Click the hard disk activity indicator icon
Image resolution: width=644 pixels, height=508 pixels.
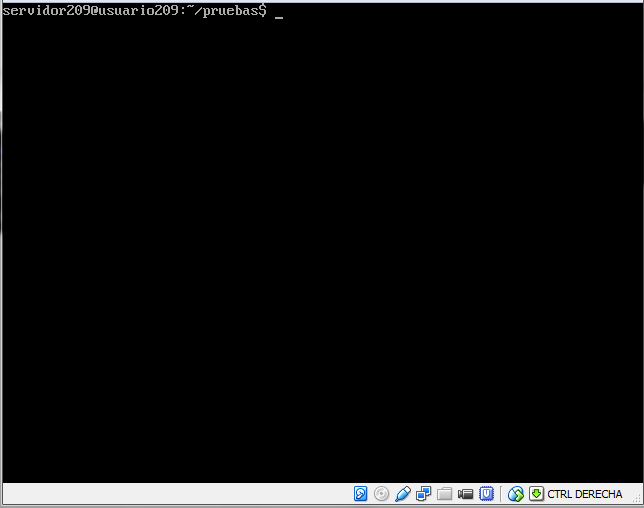[x=360, y=494]
